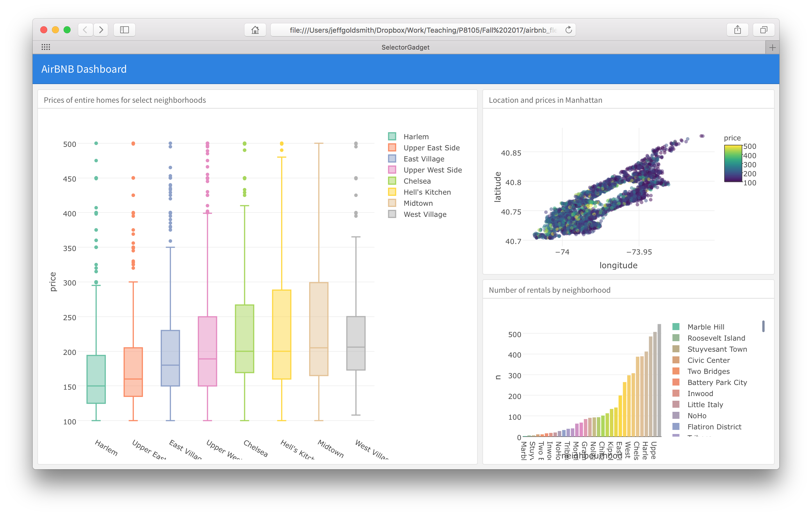Toggle Hell's Kitchen legend entry
The image size is (812, 516).
(x=427, y=192)
